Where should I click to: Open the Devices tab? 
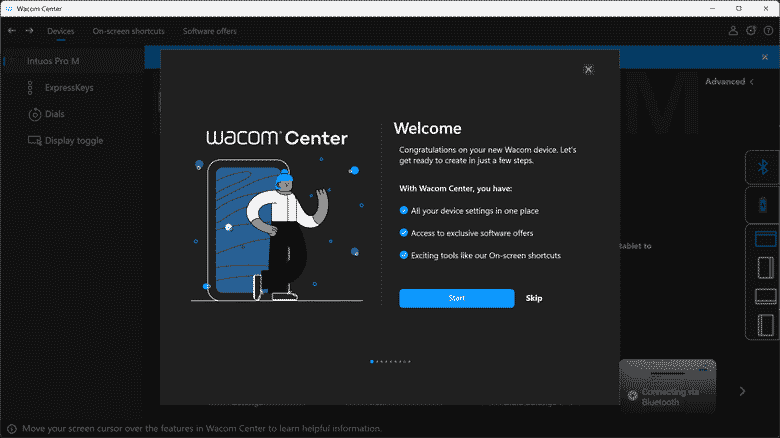click(61, 31)
